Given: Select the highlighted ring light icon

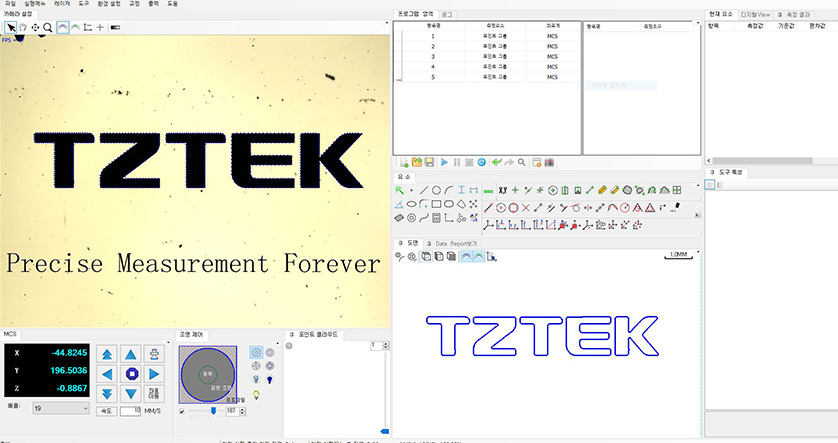Looking at the screenshot, I should pyautogui.click(x=256, y=353).
